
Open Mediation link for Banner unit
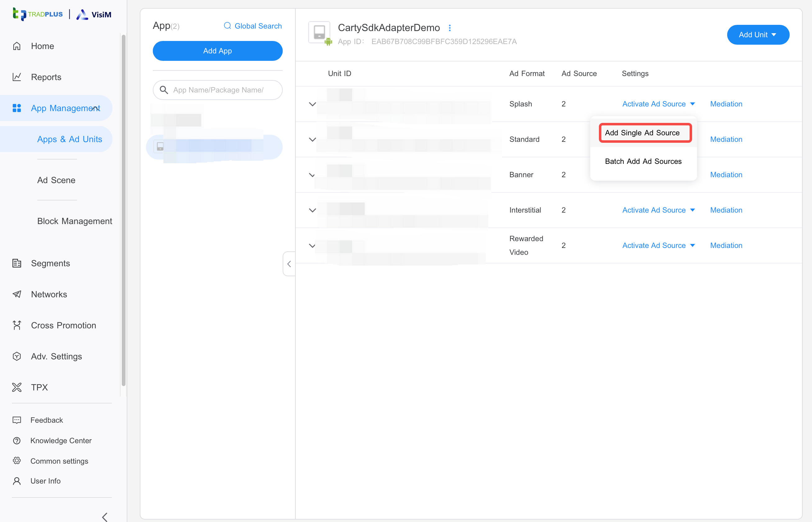point(726,174)
